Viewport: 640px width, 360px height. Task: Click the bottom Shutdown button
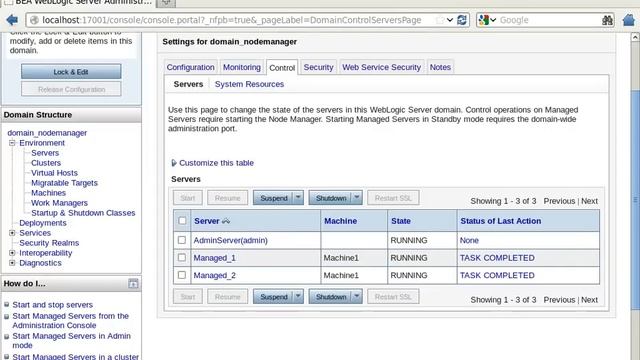[x=331, y=296]
